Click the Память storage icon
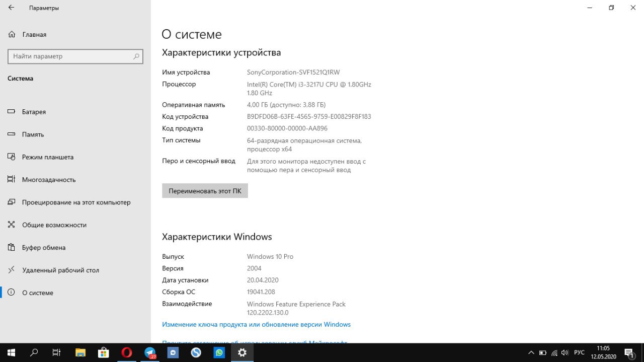 click(12, 134)
